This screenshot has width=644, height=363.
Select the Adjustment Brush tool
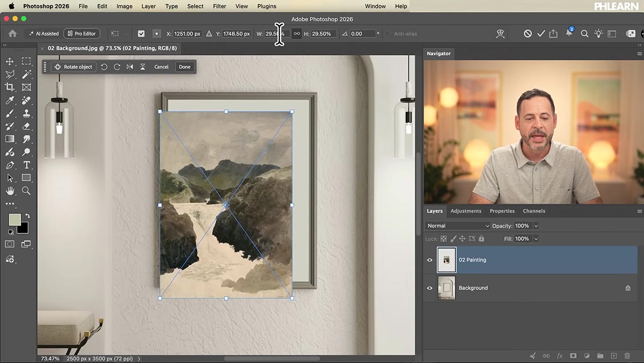(x=10, y=152)
